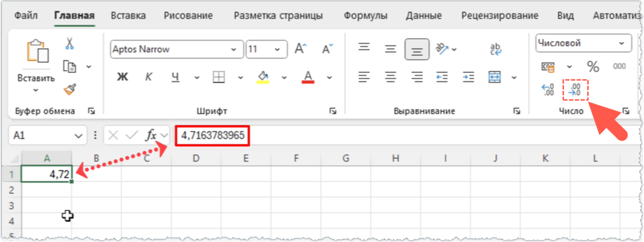Switch to the Разметка страницы tab

coord(278,16)
